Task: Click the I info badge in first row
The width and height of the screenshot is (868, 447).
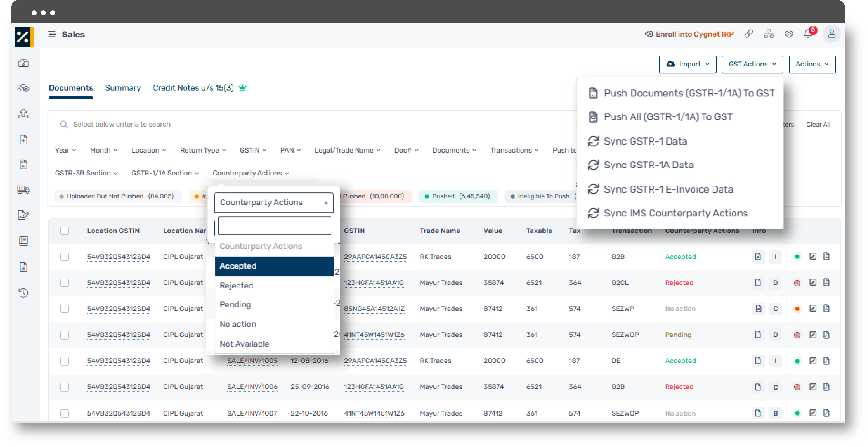Action: (x=775, y=257)
